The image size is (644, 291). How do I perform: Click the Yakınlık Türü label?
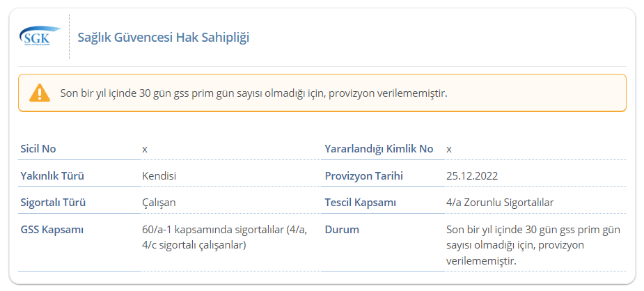click(52, 176)
